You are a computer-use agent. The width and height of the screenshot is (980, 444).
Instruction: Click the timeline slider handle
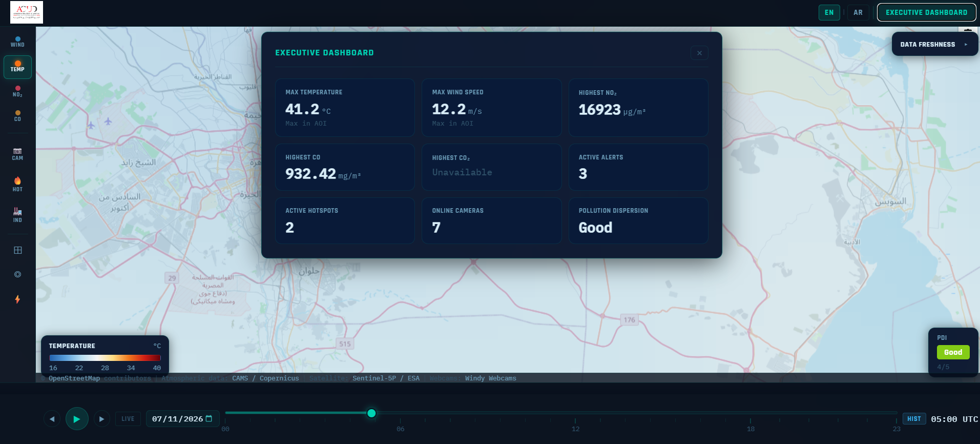point(371,413)
